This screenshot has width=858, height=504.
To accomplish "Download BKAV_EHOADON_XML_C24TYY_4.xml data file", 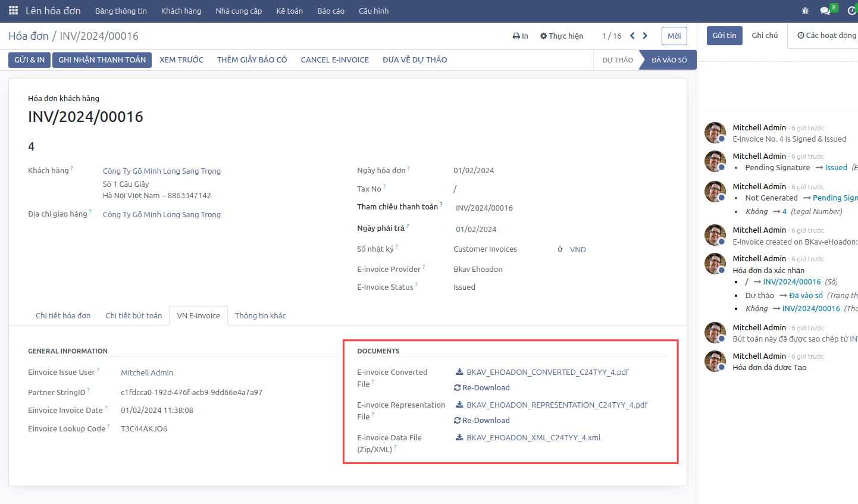I will tap(533, 437).
